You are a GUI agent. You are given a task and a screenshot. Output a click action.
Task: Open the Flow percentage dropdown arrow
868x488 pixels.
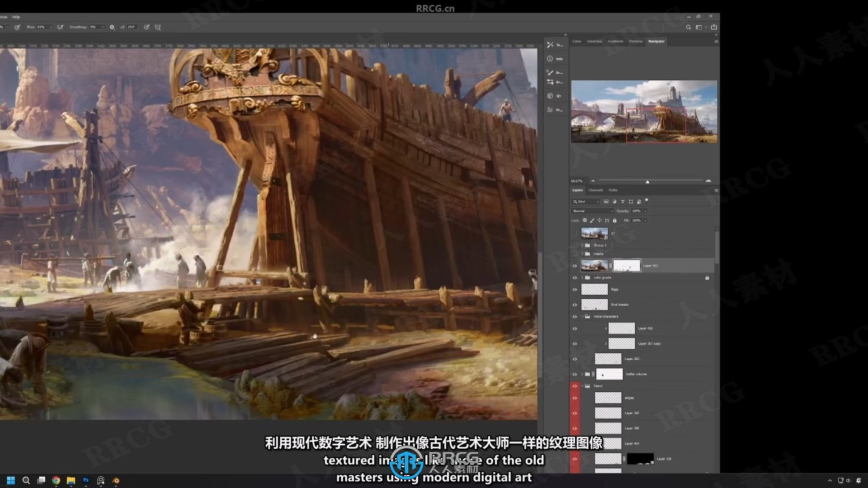(51, 27)
